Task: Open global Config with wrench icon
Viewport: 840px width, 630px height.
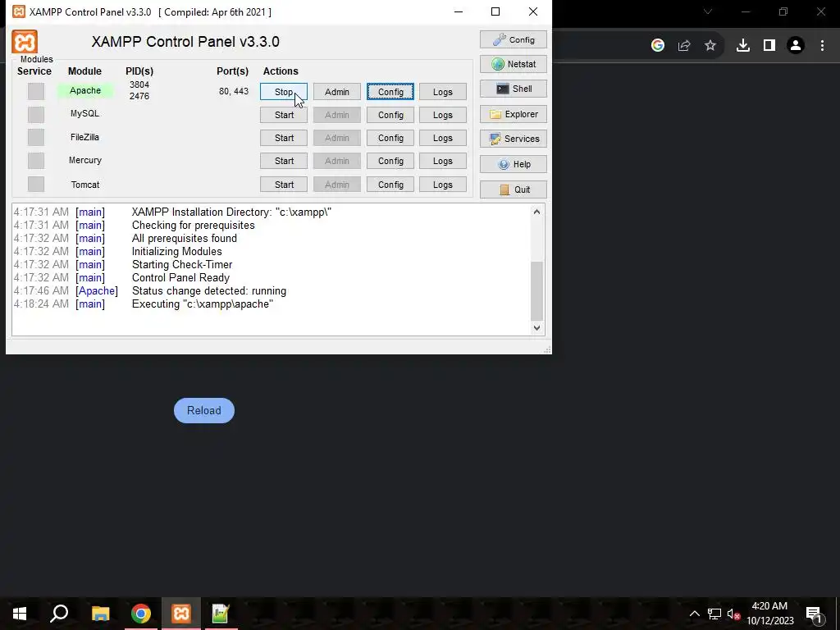Action: [514, 39]
